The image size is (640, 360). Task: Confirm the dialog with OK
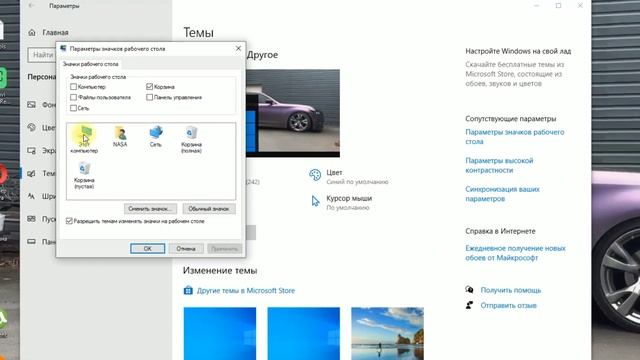(x=147, y=248)
